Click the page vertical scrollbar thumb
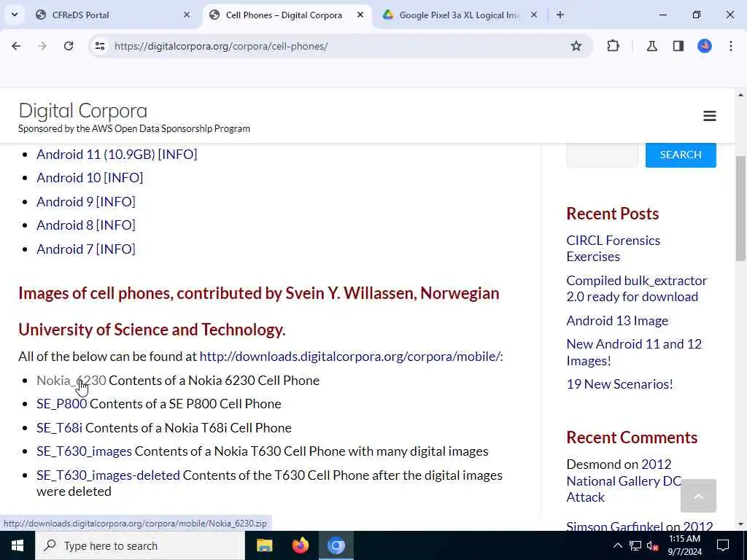Screen dimensions: 747x560 740,209
